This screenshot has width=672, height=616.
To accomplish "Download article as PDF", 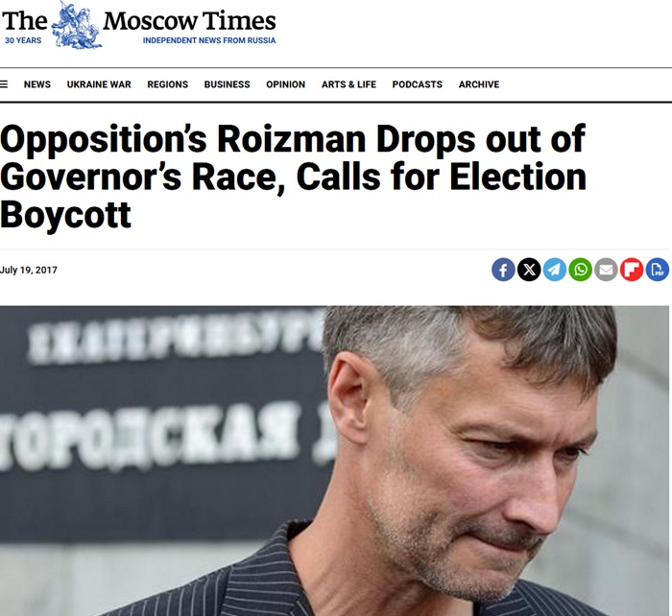I will coord(658,270).
